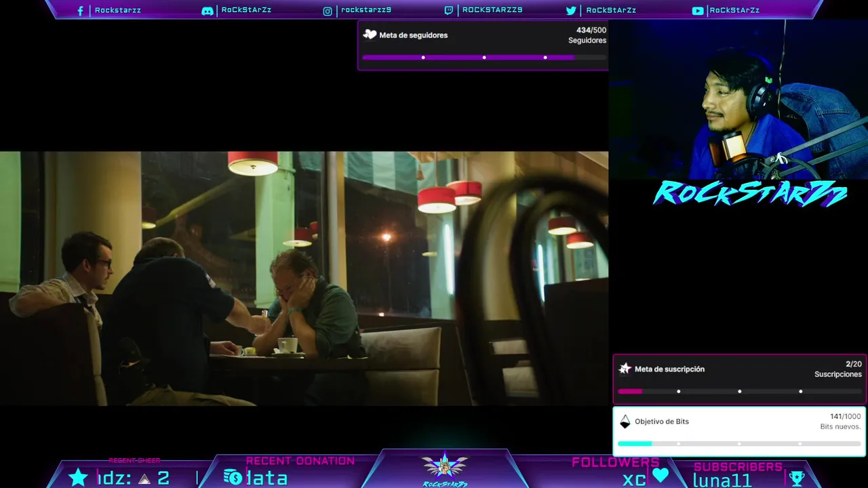Image resolution: width=868 pixels, height=488 pixels.
Task: Open the Twitch handle ROCKSTARZZ9
Action: tap(492, 10)
